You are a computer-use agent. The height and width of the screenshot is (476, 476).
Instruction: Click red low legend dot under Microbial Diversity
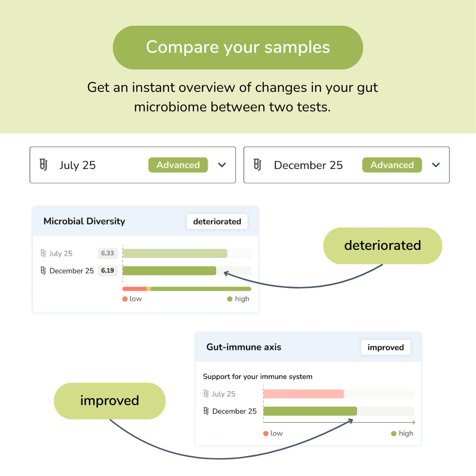[125, 299]
